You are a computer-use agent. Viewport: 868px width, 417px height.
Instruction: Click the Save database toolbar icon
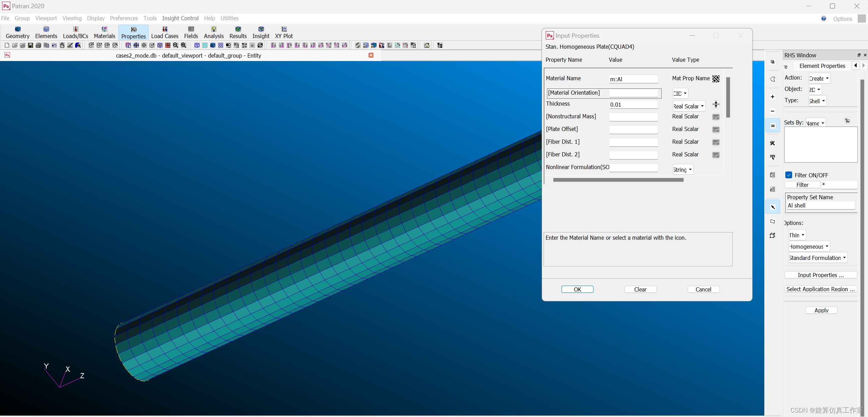point(31,45)
